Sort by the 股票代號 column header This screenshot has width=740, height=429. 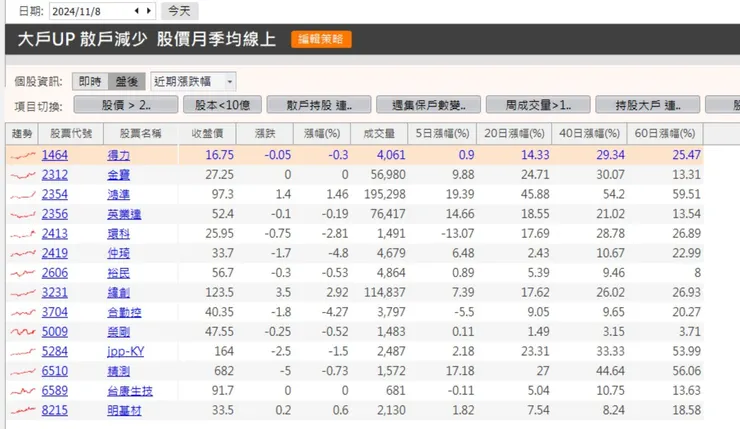(71, 134)
